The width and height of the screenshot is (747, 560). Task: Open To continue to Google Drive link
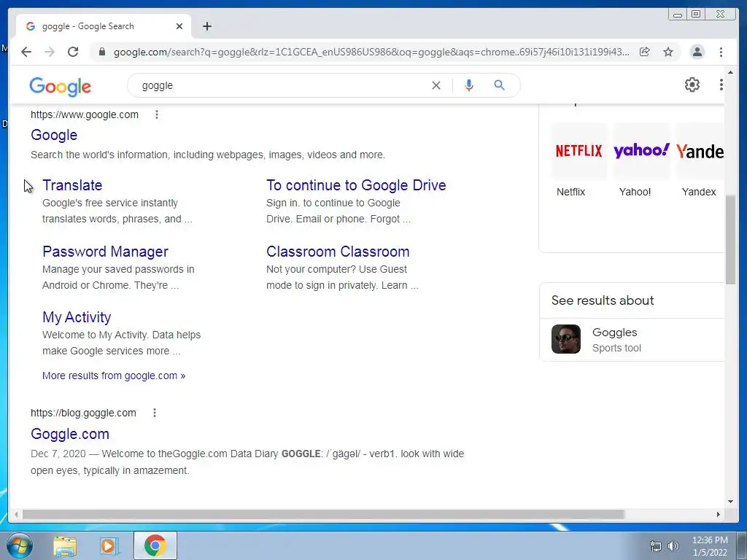356,185
